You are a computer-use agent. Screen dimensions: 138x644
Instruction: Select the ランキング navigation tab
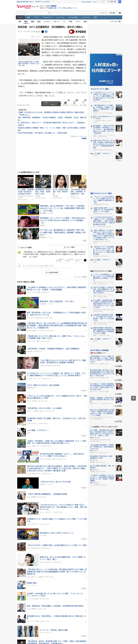coord(86,17)
